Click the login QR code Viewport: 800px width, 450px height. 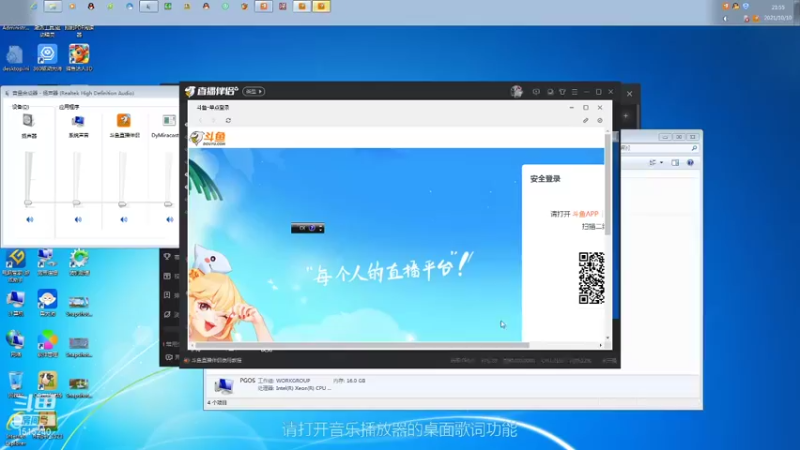point(591,278)
